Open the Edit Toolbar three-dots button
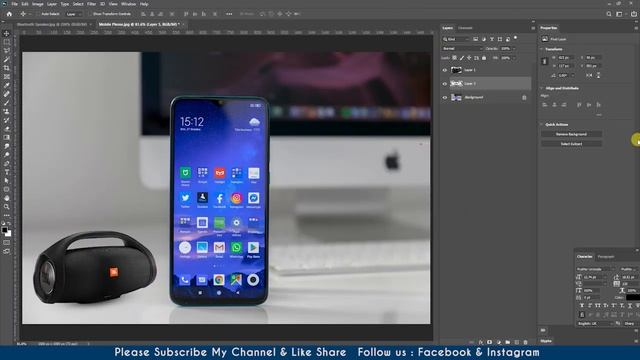This screenshot has height=360, width=640. [x=7, y=215]
